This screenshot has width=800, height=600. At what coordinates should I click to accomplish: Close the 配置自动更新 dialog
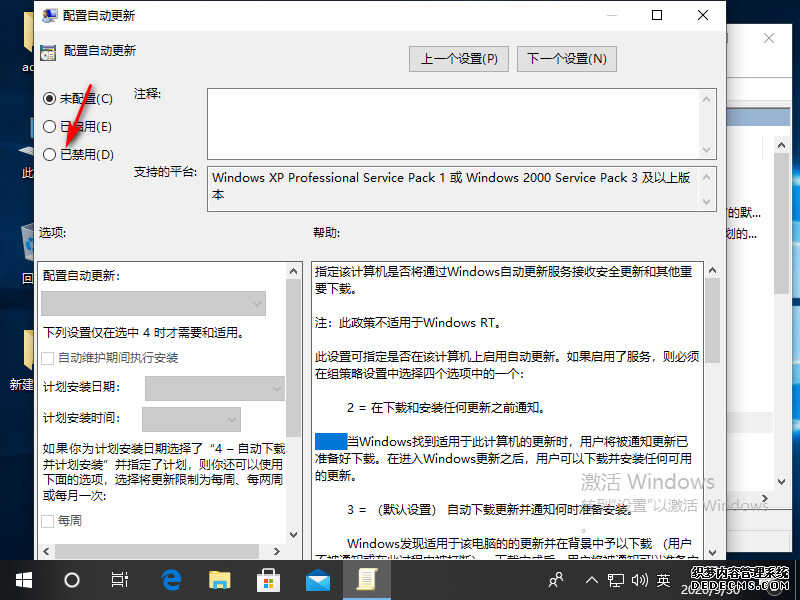[x=703, y=15]
